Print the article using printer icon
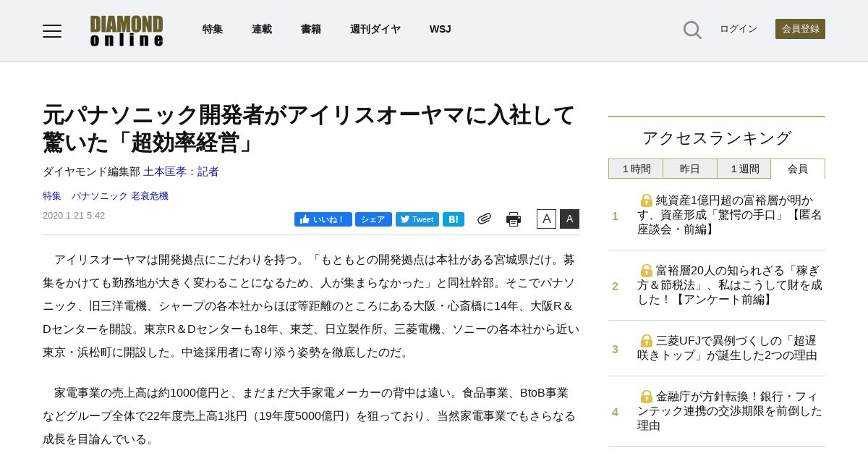The height and width of the screenshot is (456, 868). (514, 219)
